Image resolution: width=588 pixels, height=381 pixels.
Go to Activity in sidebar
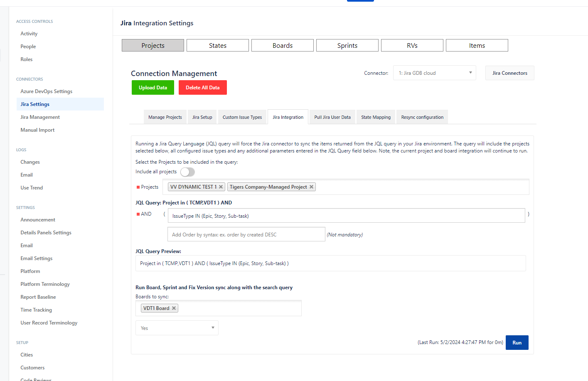point(29,34)
